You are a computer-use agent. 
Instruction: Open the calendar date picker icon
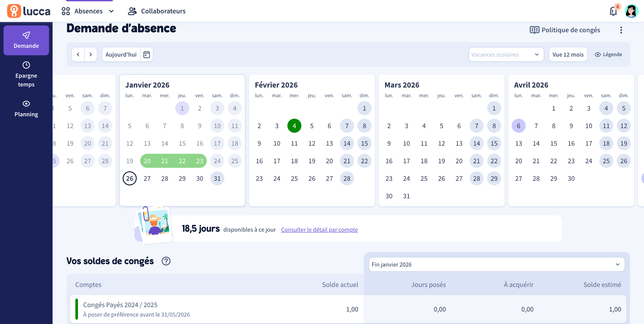[147, 54]
